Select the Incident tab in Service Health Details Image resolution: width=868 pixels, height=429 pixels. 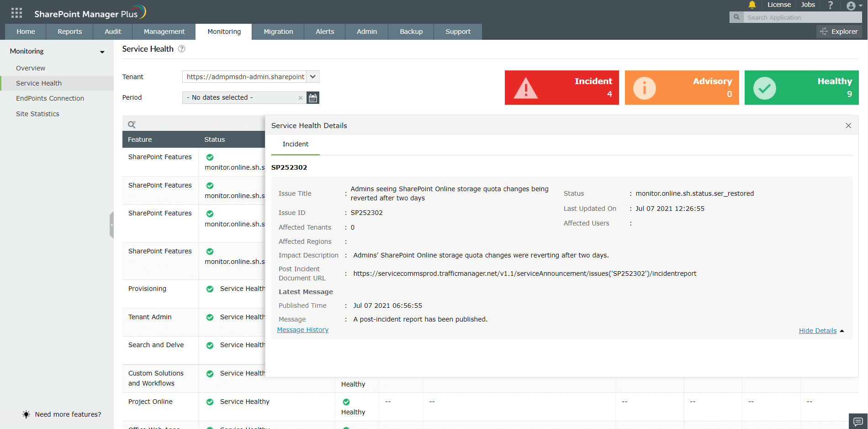coord(295,144)
